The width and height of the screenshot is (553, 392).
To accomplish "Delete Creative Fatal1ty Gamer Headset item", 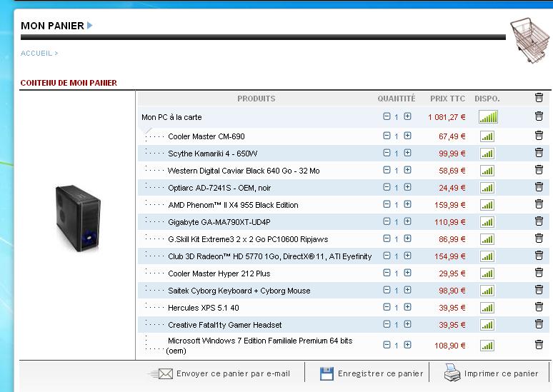I will 539,323.
